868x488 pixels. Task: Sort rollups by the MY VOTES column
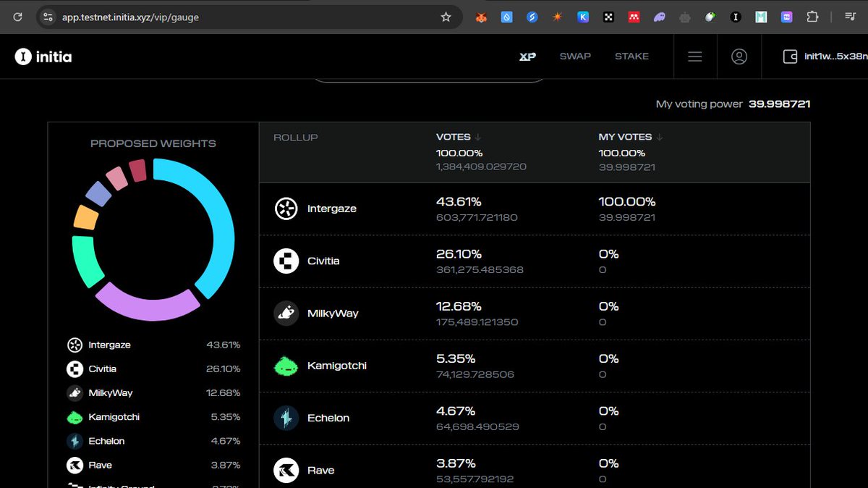[631, 137]
